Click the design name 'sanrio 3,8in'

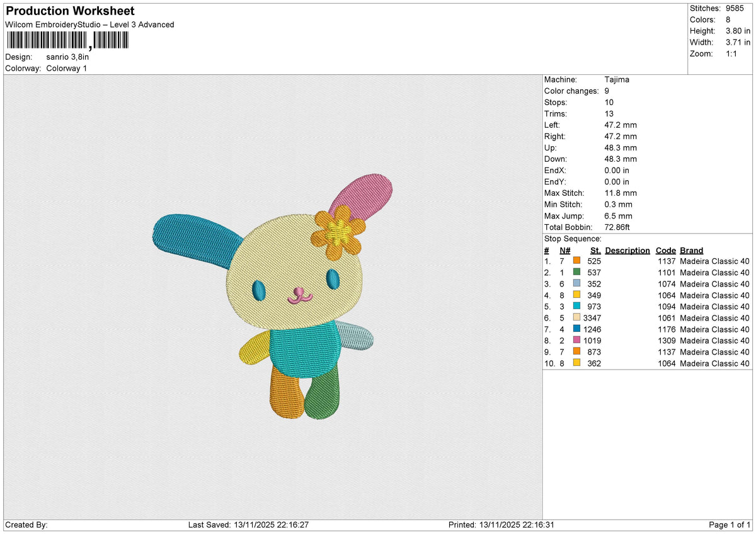[67, 57]
